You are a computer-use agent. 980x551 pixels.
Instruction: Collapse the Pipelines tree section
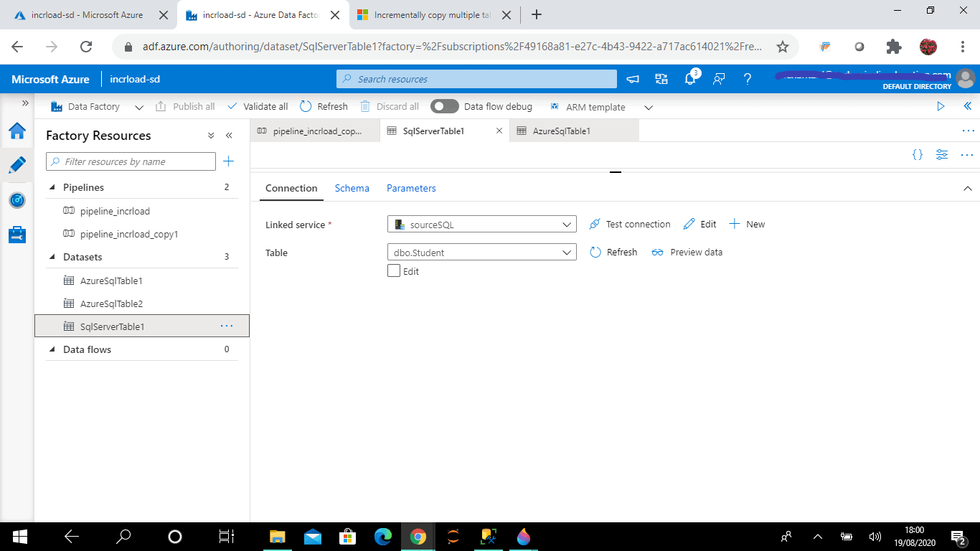(52, 187)
